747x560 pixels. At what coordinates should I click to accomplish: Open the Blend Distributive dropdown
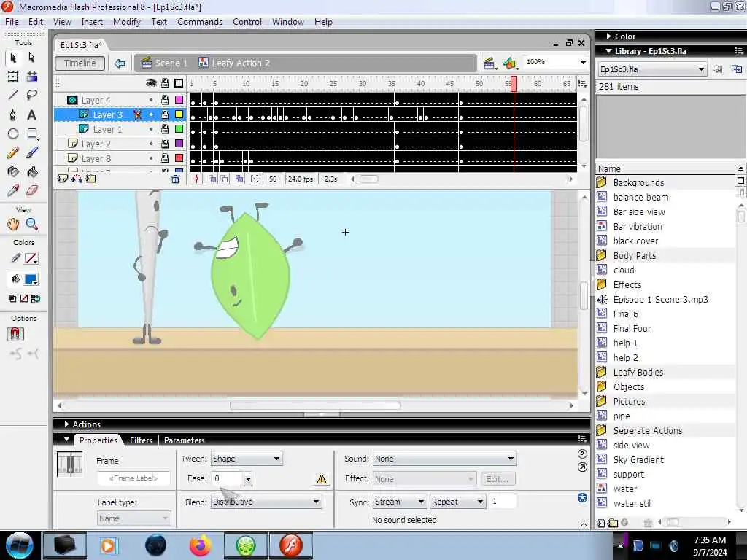coord(266,502)
